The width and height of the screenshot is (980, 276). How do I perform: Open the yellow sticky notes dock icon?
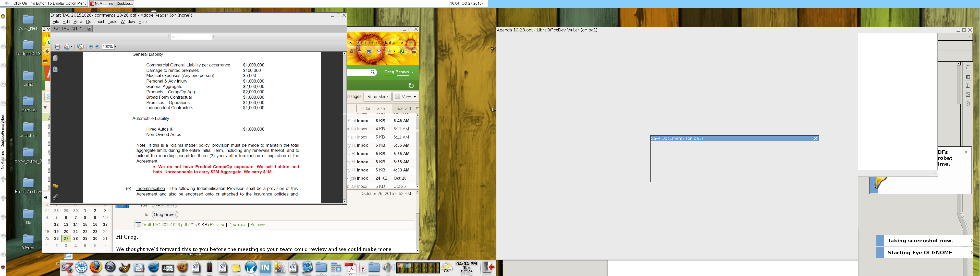click(x=236, y=268)
